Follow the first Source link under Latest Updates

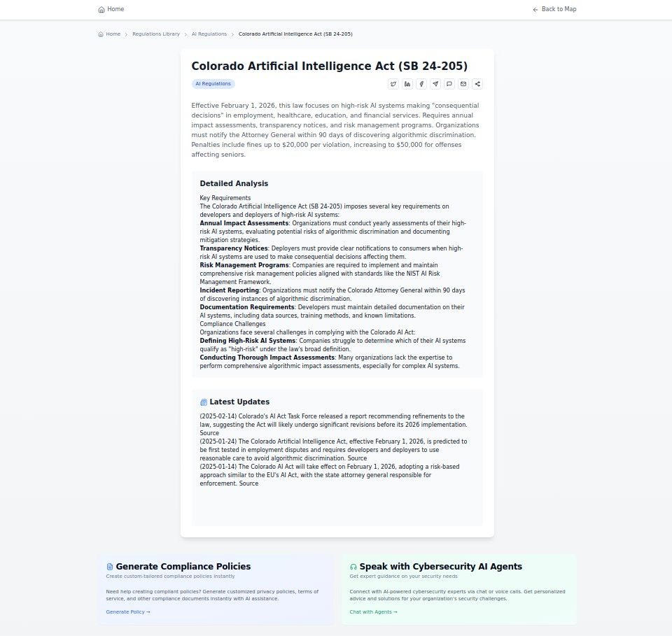click(209, 432)
